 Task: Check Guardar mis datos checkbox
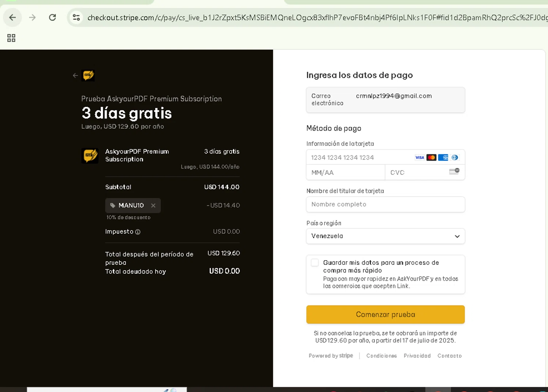315,263
